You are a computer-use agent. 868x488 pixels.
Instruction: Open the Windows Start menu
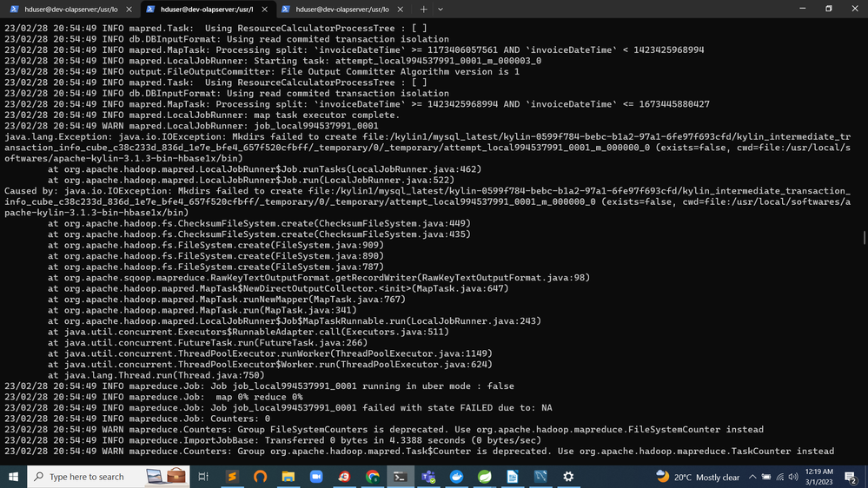point(13,477)
